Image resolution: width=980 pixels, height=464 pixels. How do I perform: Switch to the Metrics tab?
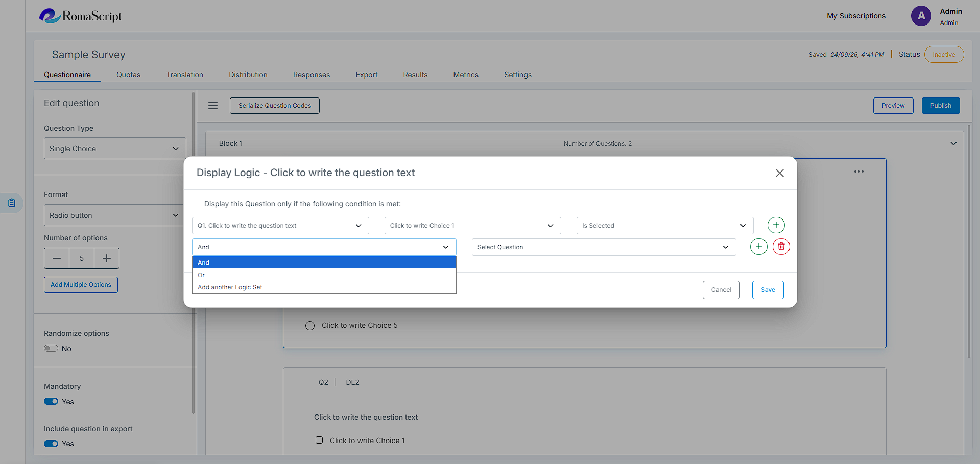pos(466,75)
